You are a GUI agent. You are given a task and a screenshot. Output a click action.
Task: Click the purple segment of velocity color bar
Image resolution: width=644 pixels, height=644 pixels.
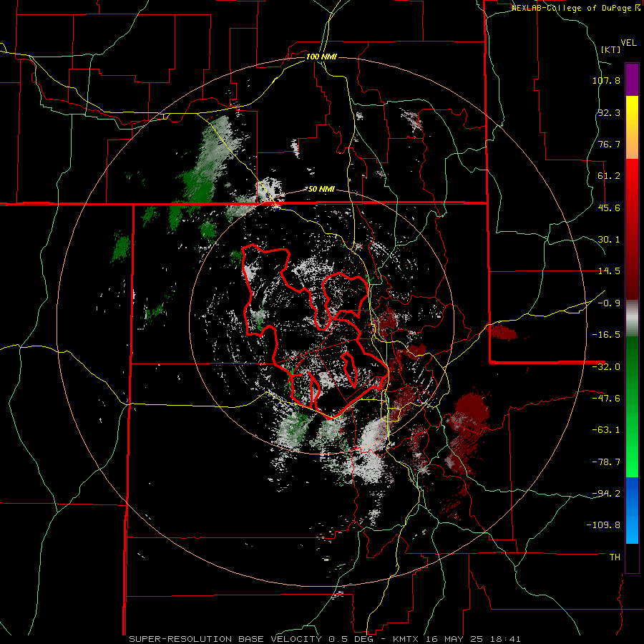point(632,80)
